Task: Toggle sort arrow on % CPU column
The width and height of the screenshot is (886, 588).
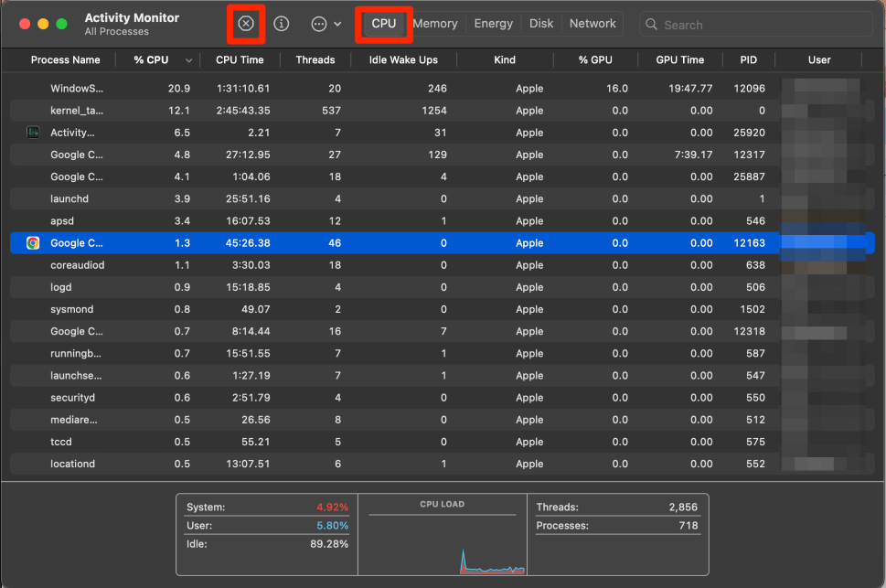Action: (x=189, y=60)
